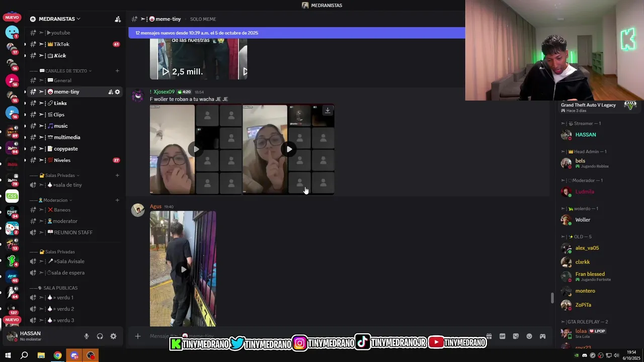Click download icon on Xjosex09 video attachment
This screenshot has height=362, width=644.
tap(328, 111)
